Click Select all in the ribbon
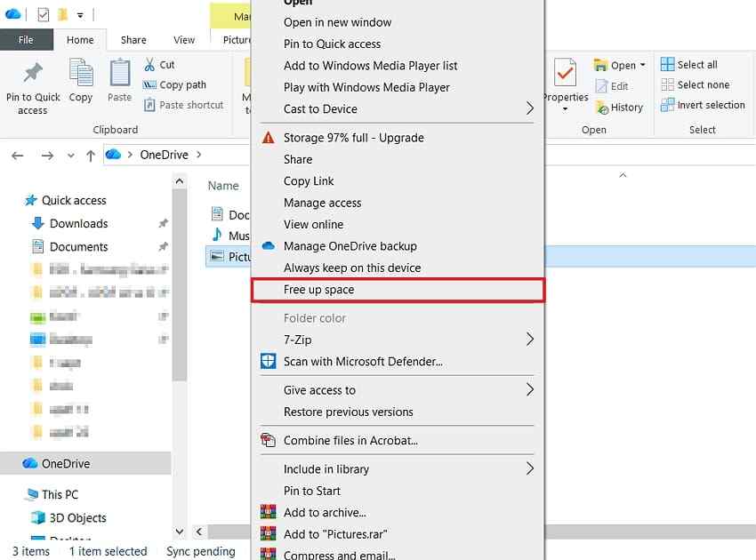The image size is (756, 560). coord(689,65)
